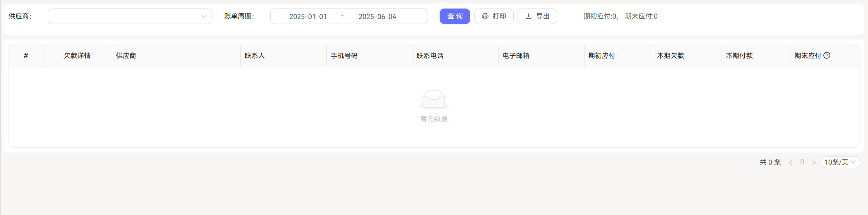This screenshot has width=868, height=215.
Task: Click the 暂无数据 empty data icon
Action: click(x=434, y=100)
